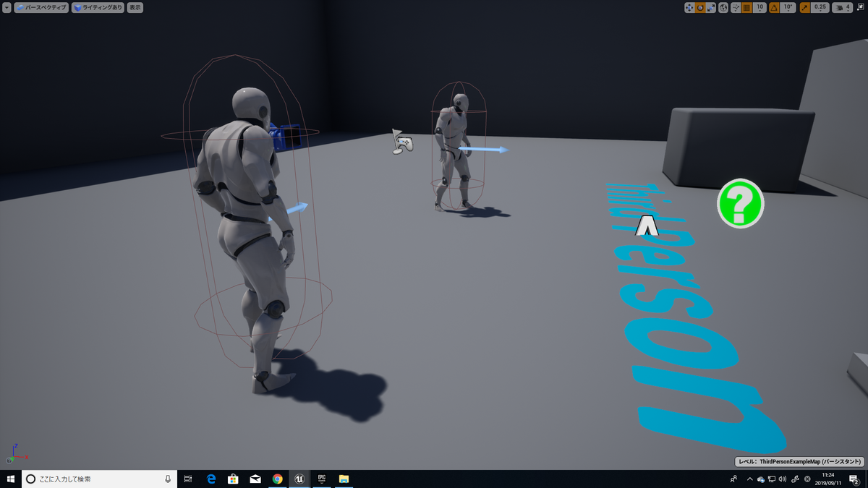Image resolution: width=868 pixels, height=488 pixels.
Task: Open the viewport options arrow menu
Action: [x=7, y=7]
